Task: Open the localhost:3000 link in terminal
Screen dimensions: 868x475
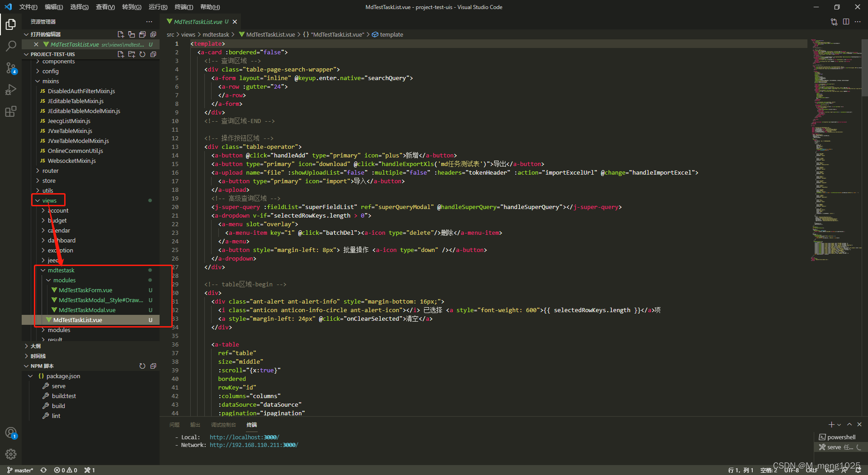Action: coord(244,437)
